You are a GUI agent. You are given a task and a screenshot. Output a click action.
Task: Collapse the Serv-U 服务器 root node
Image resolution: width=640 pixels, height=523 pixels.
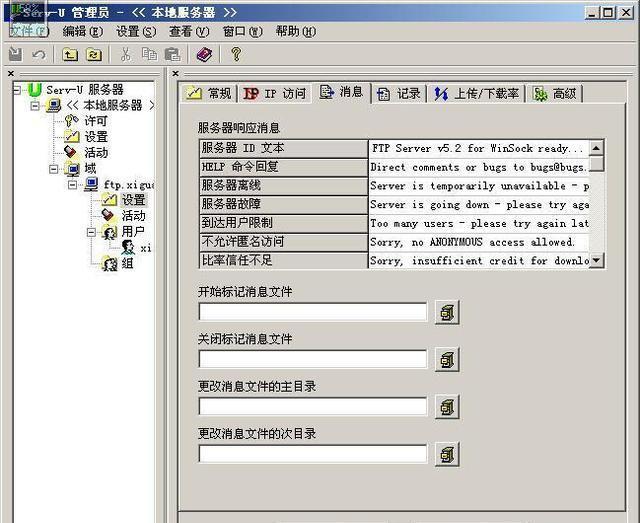[17, 89]
